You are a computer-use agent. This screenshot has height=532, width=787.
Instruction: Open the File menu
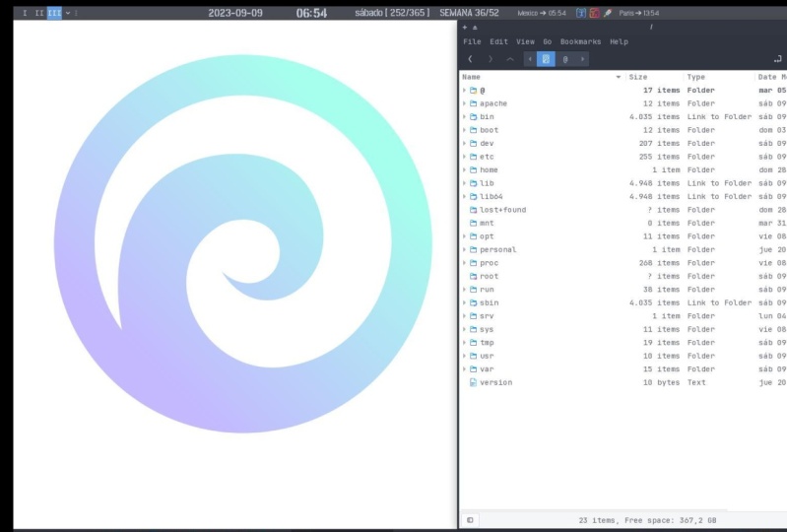point(472,41)
